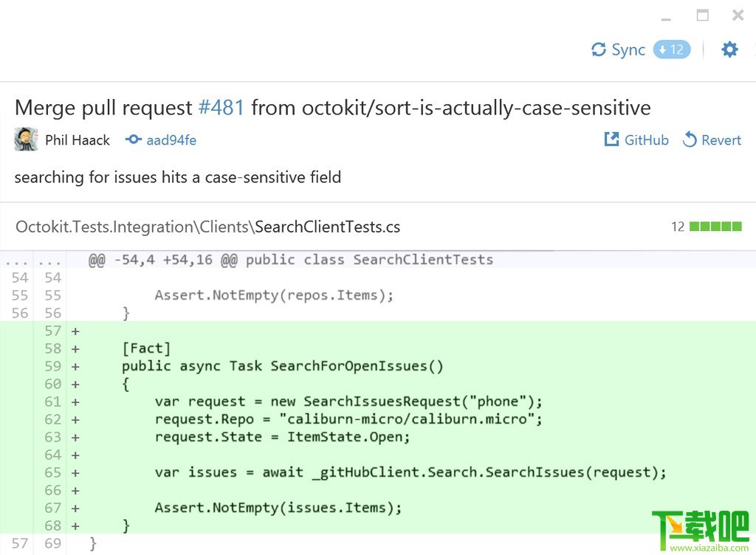Click the green diff stat blocks
This screenshot has height=555, width=756.
(x=715, y=227)
